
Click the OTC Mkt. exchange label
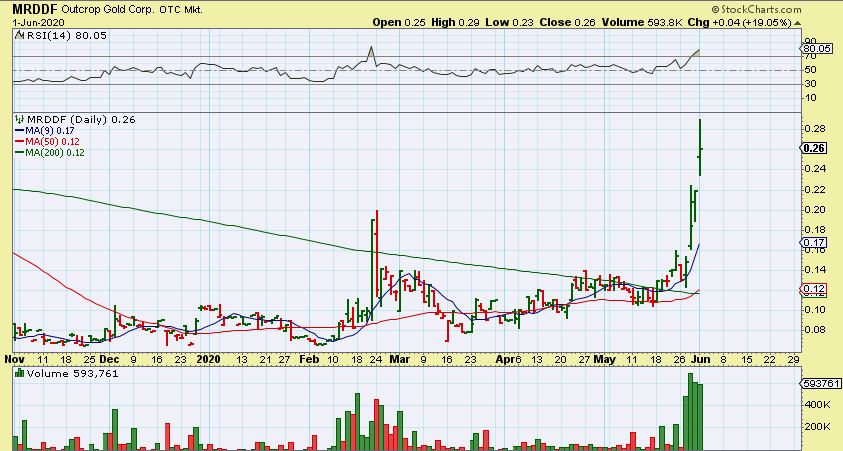point(181,10)
